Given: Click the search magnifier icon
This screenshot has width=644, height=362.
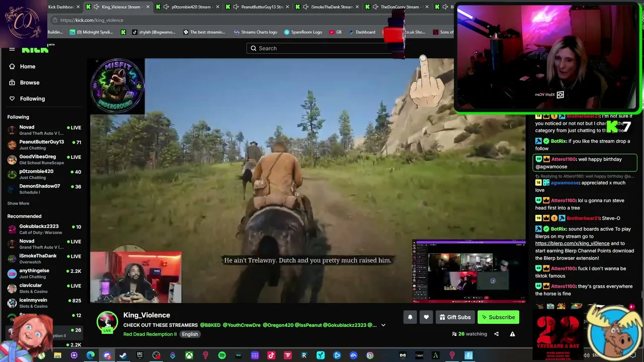Looking at the screenshot, I should point(254,48).
